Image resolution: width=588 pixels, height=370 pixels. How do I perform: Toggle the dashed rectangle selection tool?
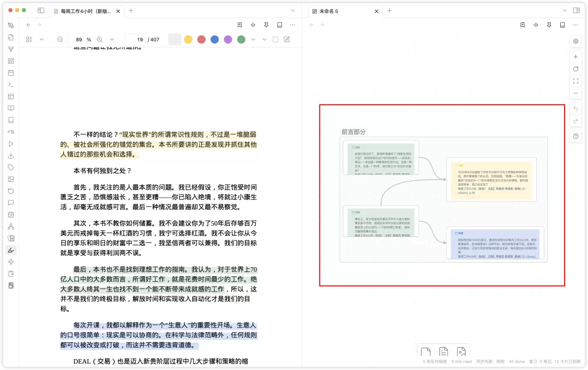point(275,39)
